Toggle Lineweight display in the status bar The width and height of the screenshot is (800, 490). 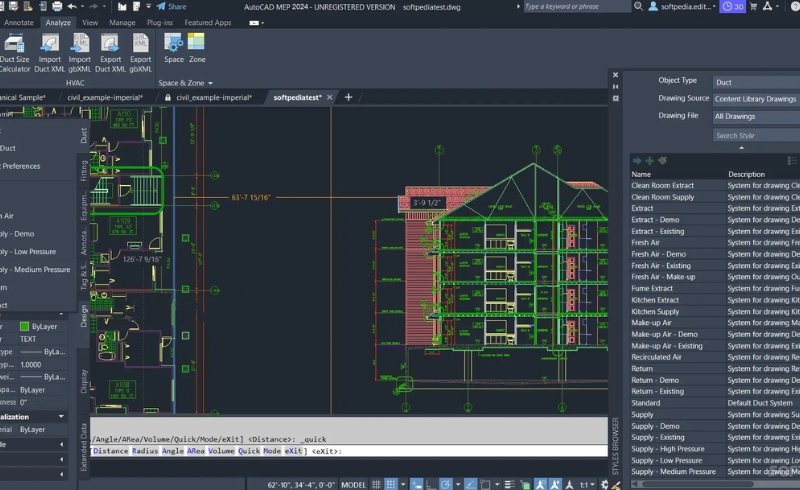[509, 484]
